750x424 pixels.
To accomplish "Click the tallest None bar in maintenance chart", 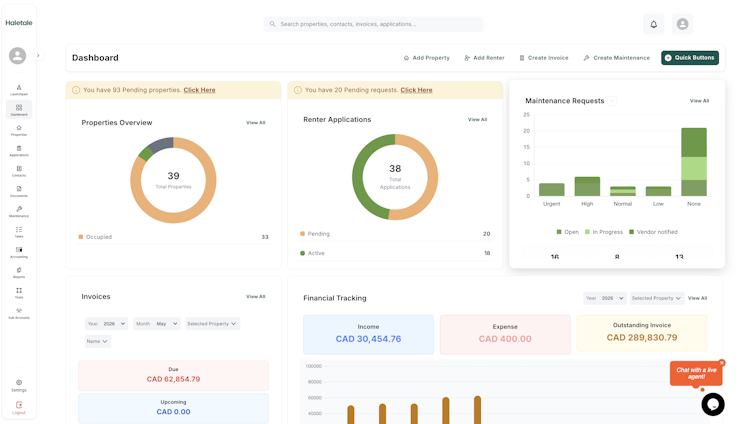I will coord(694,162).
